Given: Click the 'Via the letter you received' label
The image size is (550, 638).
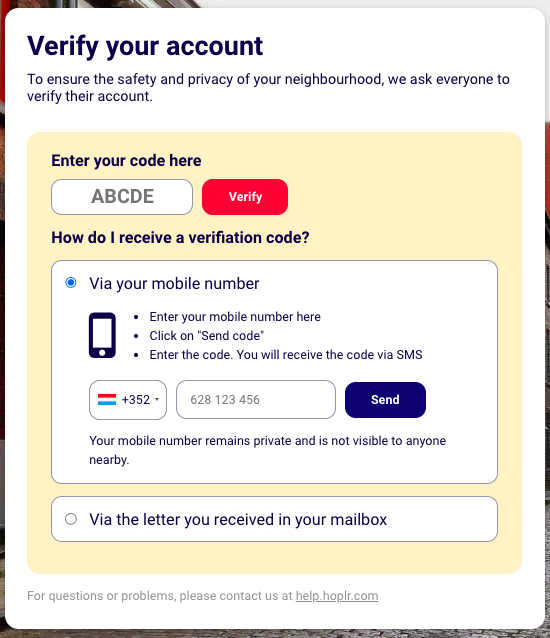Looking at the screenshot, I should (238, 520).
